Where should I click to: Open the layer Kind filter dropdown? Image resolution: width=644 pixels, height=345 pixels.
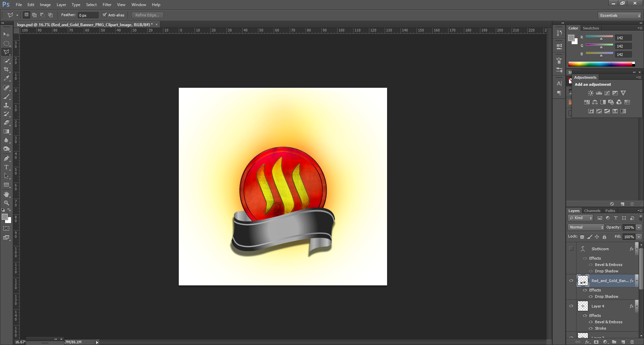581,218
